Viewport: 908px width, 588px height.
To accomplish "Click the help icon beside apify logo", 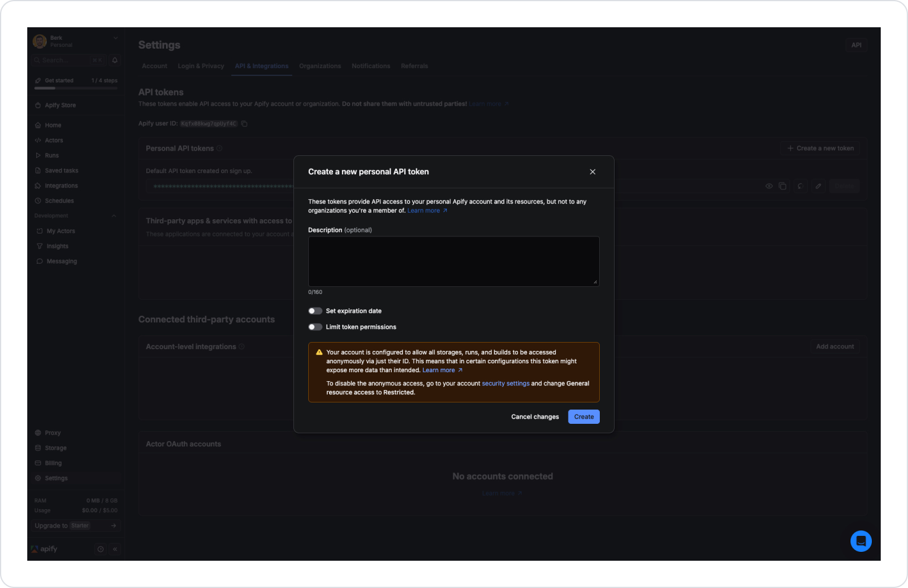I will pos(100,549).
